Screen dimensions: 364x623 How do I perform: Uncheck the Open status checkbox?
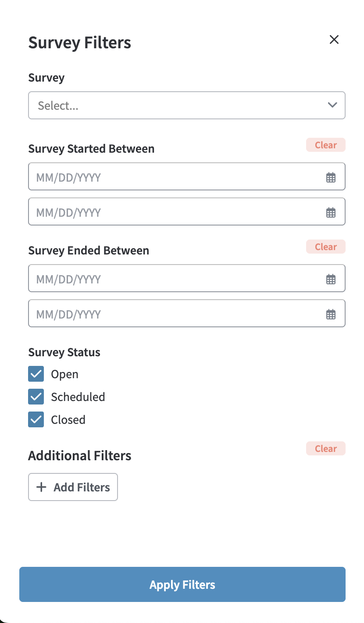pos(36,374)
